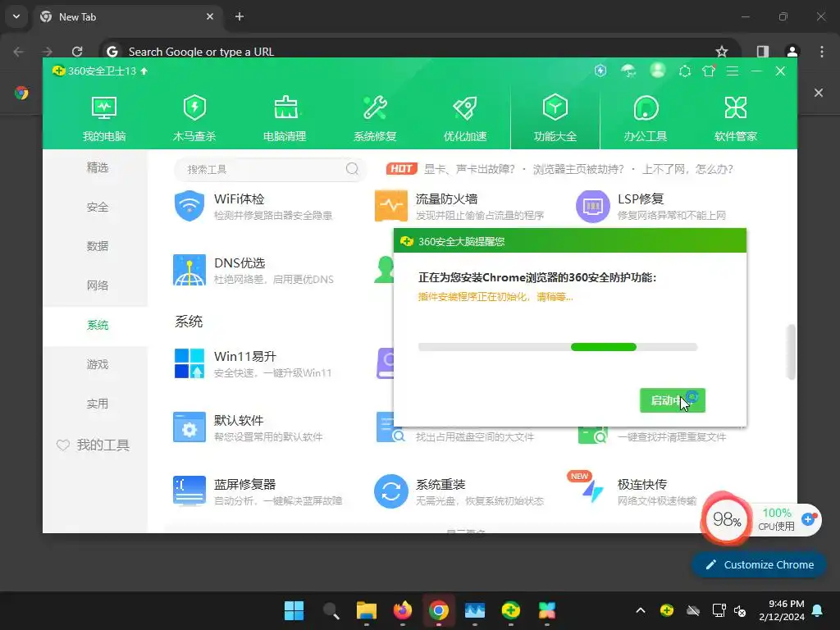Launch DNS优选 tool

tap(253, 270)
